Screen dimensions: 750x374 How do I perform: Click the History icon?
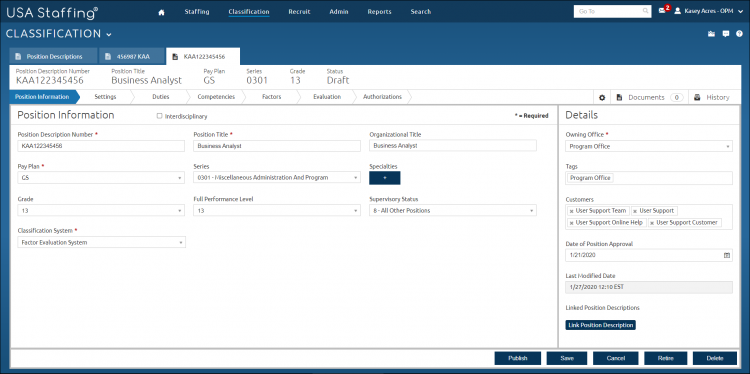click(x=697, y=97)
